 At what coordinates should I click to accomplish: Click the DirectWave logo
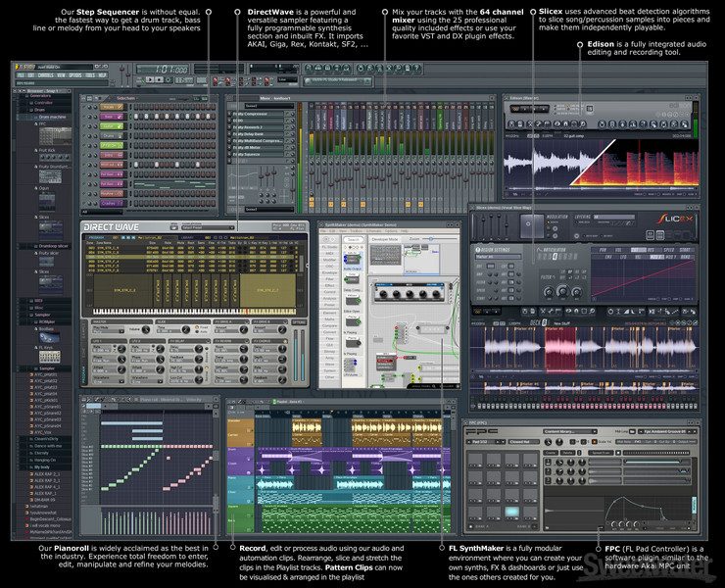111,226
